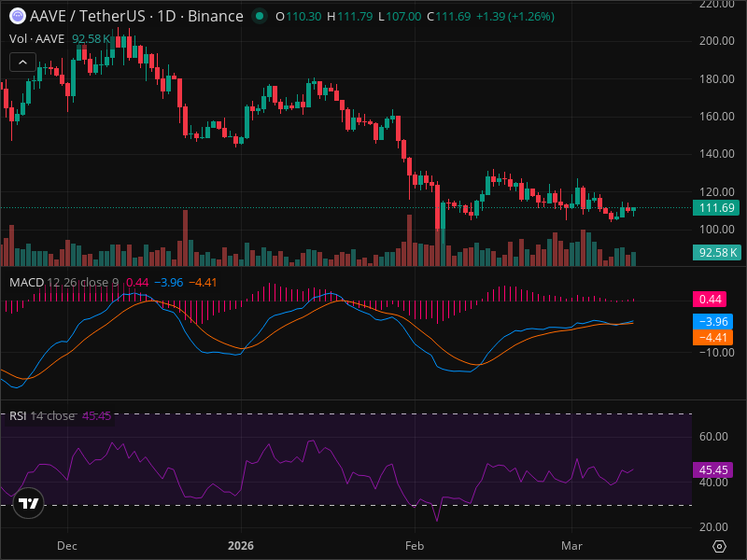Click the AAVE coin logo icon

pyautogui.click(x=18, y=16)
